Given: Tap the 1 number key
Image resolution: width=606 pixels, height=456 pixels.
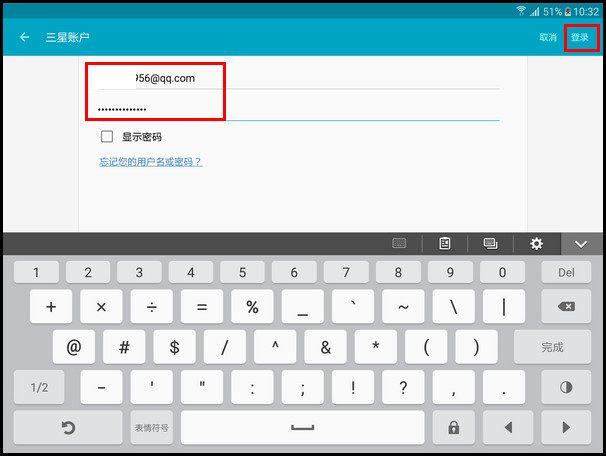Looking at the screenshot, I should coord(36,272).
